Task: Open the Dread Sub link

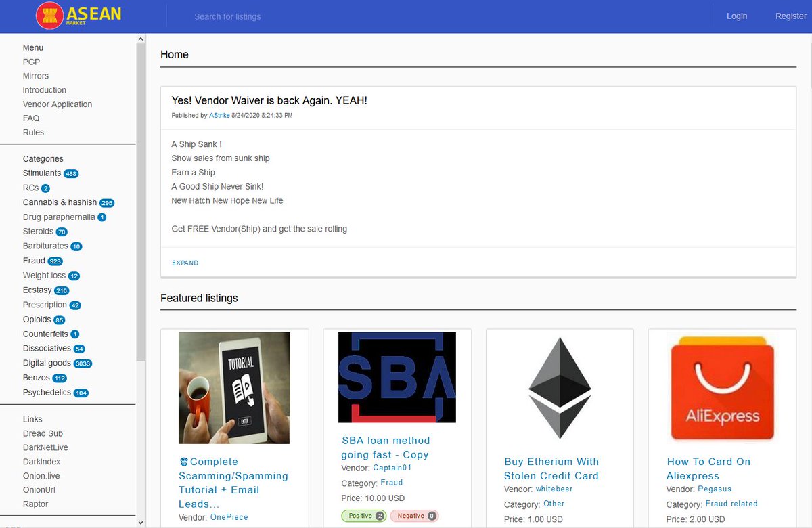Action: (x=43, y=433)
